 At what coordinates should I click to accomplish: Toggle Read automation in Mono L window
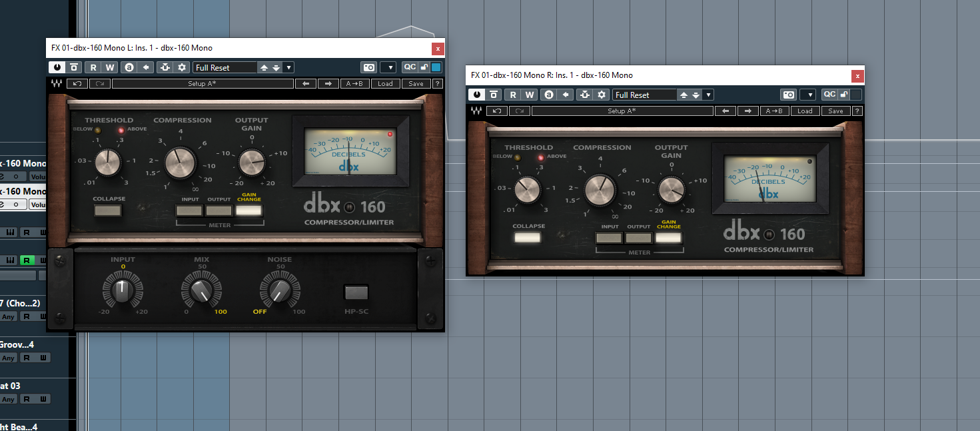click(93, 67)
